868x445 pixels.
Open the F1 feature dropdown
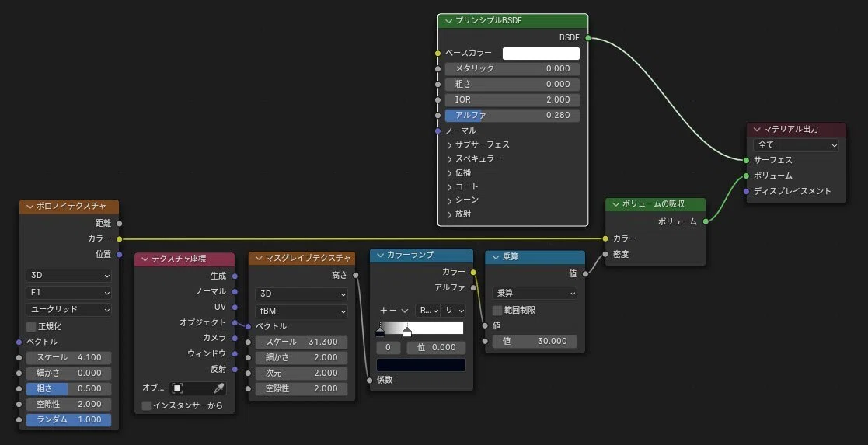click(x=68, y=292)
